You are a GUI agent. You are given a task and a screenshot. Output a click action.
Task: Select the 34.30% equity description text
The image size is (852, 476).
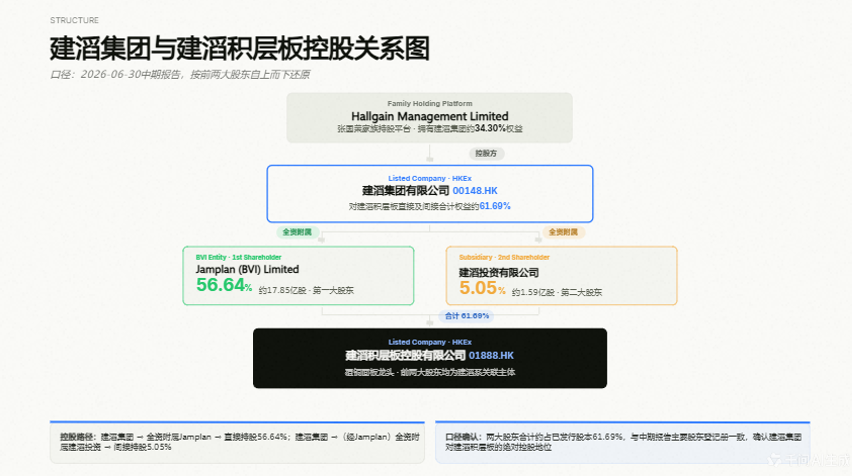click(x=430, y=129)
